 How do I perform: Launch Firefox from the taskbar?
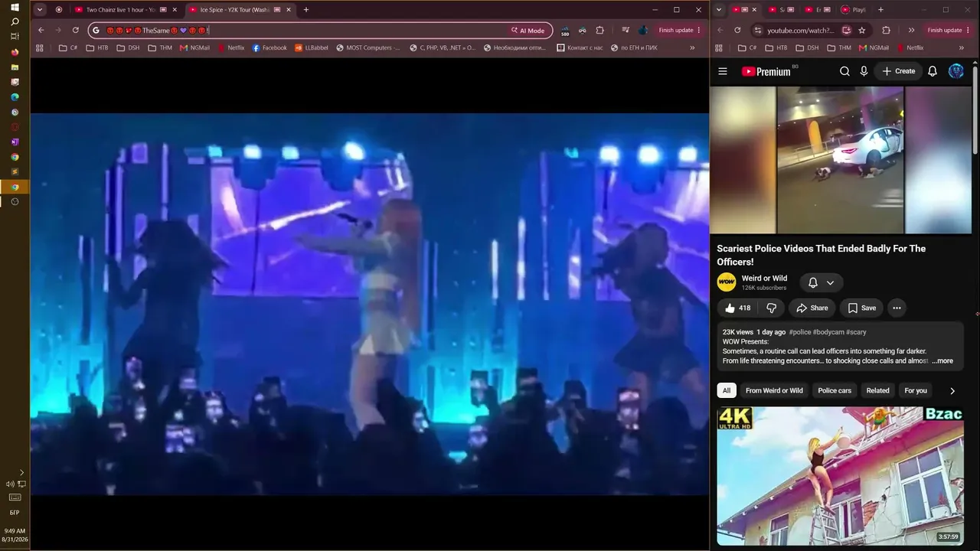point(15,52)
